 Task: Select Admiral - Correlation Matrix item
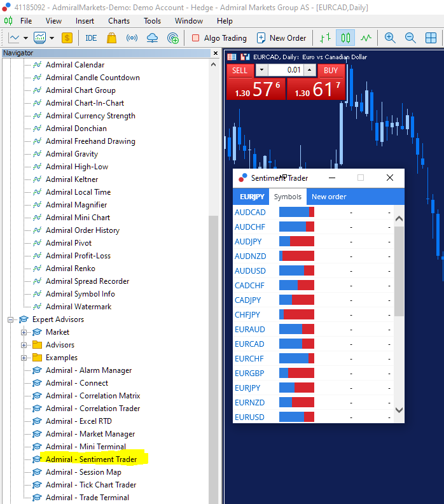pyautogui.click(x=93, y=396)
